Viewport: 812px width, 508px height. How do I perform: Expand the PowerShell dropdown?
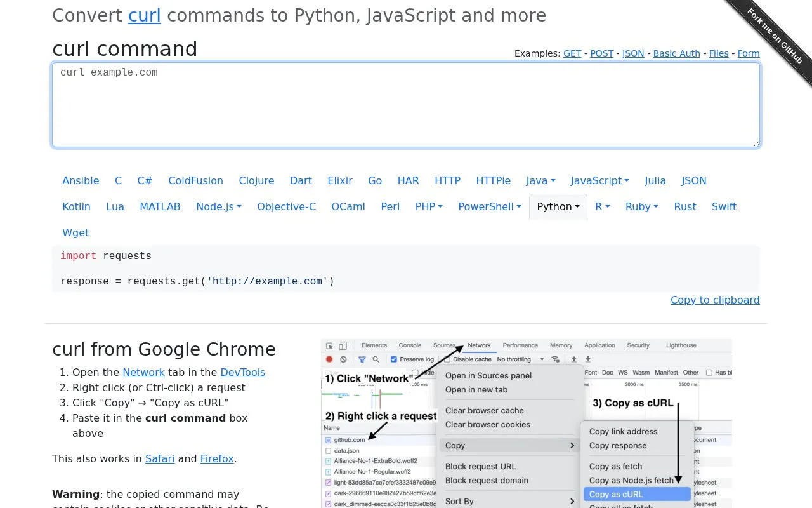pyautogui.click(x=490, y=206)
